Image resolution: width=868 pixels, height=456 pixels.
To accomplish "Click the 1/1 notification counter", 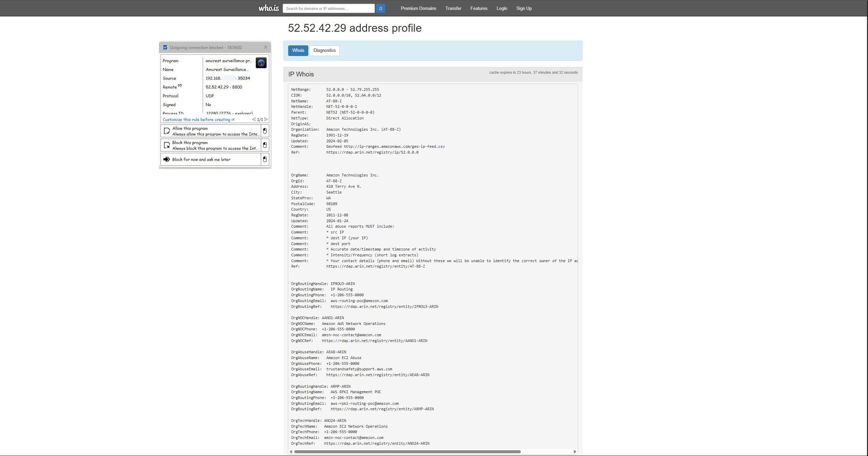I will [260, 119].
